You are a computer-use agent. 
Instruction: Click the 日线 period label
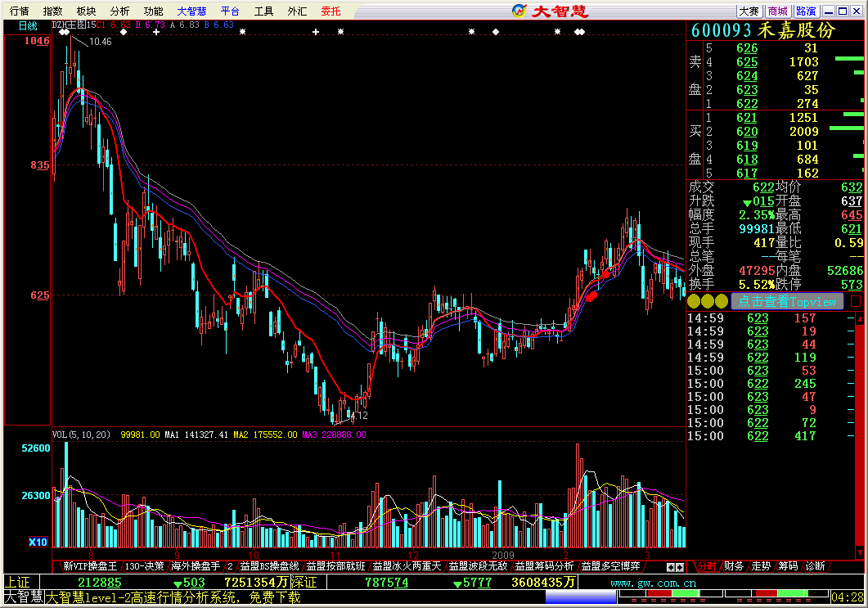tap(28, 25)
